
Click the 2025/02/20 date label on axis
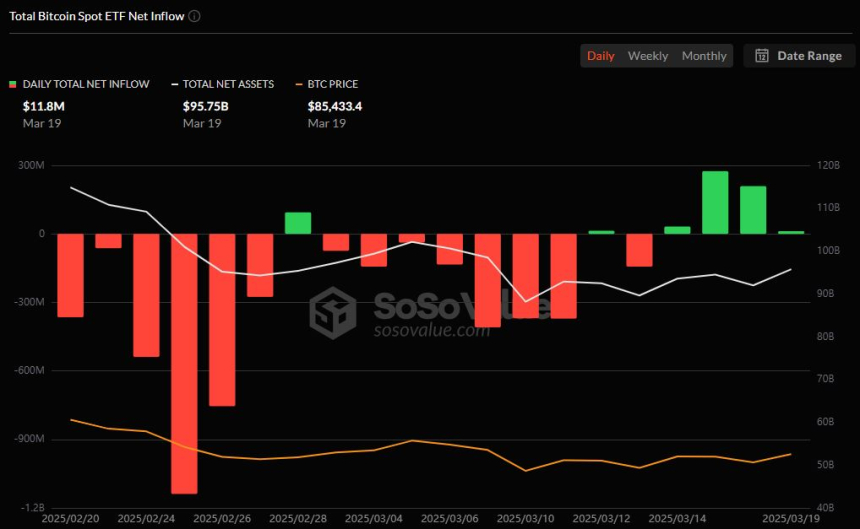pyautogui.click(x=71, y=519)
